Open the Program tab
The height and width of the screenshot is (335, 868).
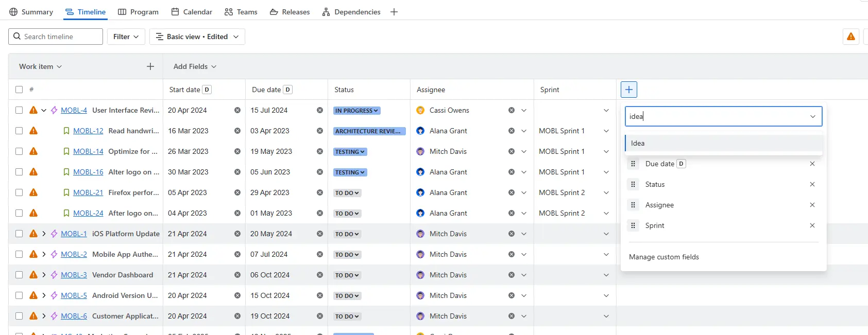pos(138,12)
